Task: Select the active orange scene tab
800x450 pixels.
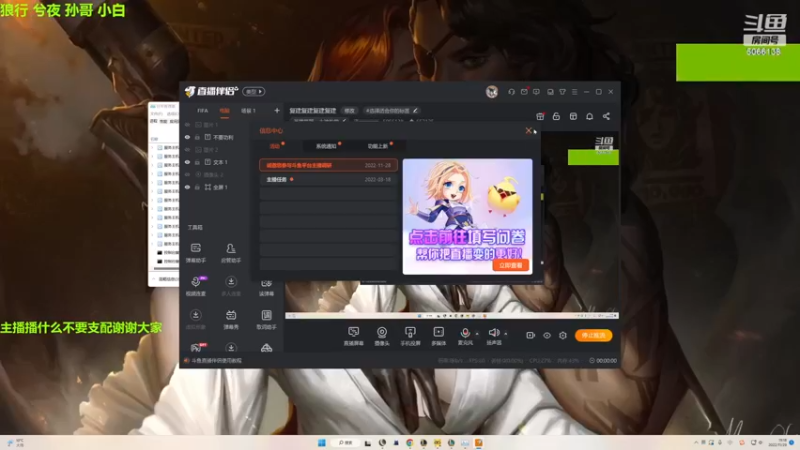Action: click(x=224, y=111)
